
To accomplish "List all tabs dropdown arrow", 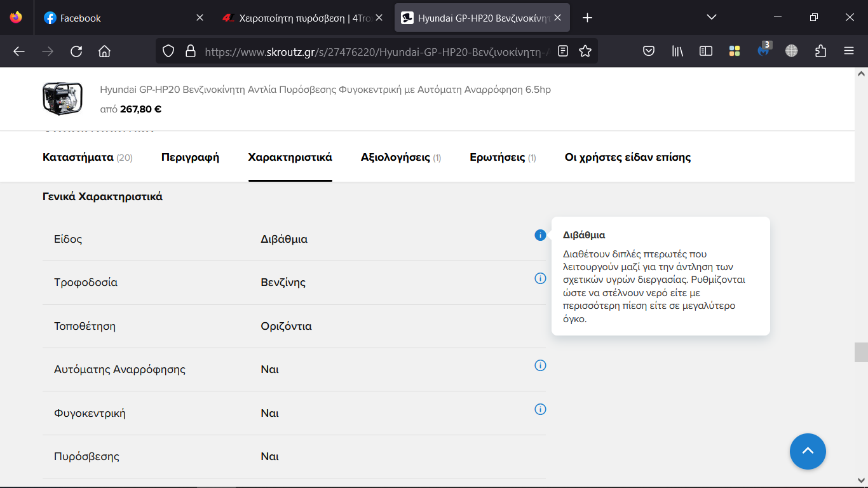I will (712, 18).
